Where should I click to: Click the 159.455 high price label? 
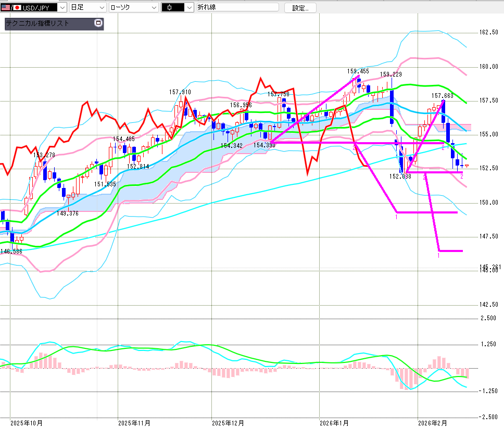[x=358, y=71]
